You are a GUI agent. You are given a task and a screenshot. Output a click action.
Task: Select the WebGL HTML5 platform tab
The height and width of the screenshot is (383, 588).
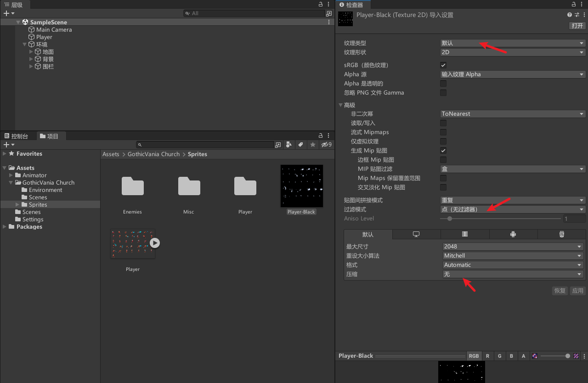561,234
